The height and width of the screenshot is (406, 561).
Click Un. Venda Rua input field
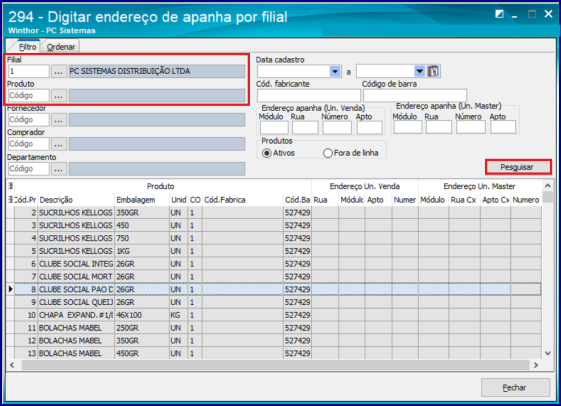305,128
